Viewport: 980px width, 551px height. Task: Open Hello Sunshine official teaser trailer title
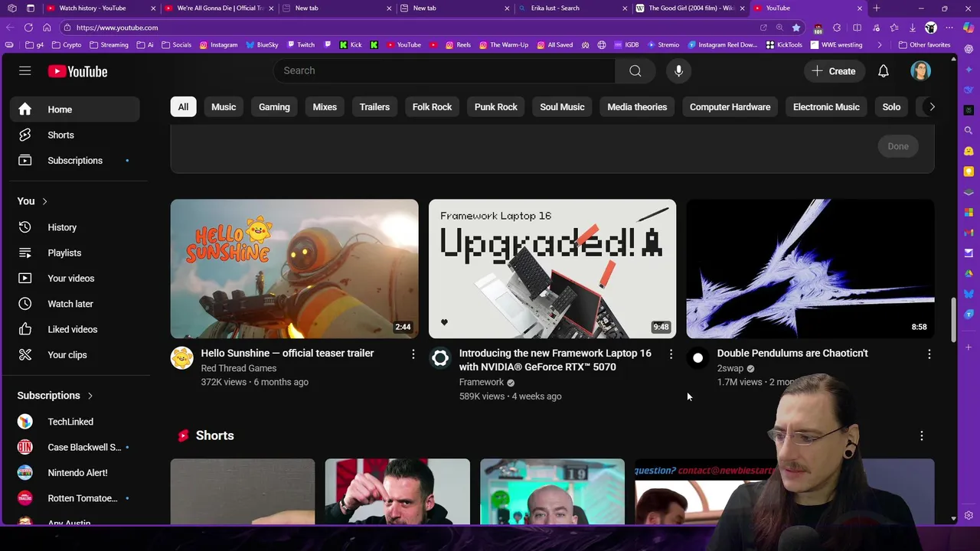[287, 354]
